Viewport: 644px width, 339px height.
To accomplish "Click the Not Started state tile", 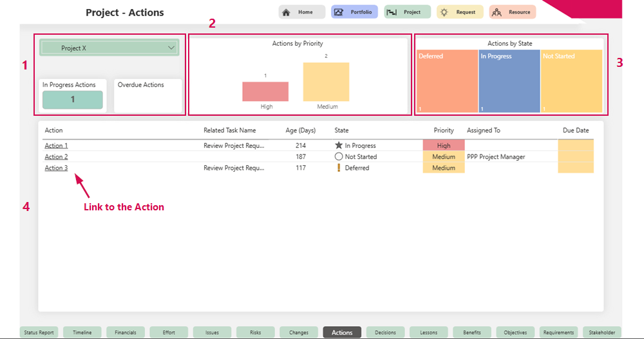I will click(x=571, y=82).
